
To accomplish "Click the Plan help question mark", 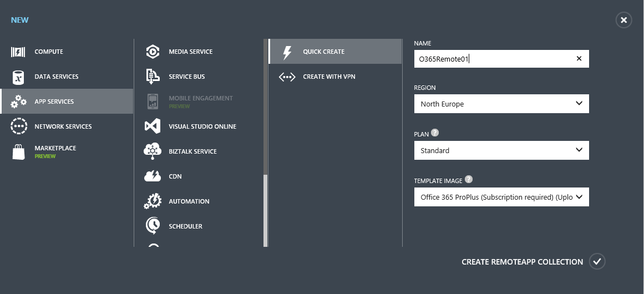I will (x=435, y=133).
